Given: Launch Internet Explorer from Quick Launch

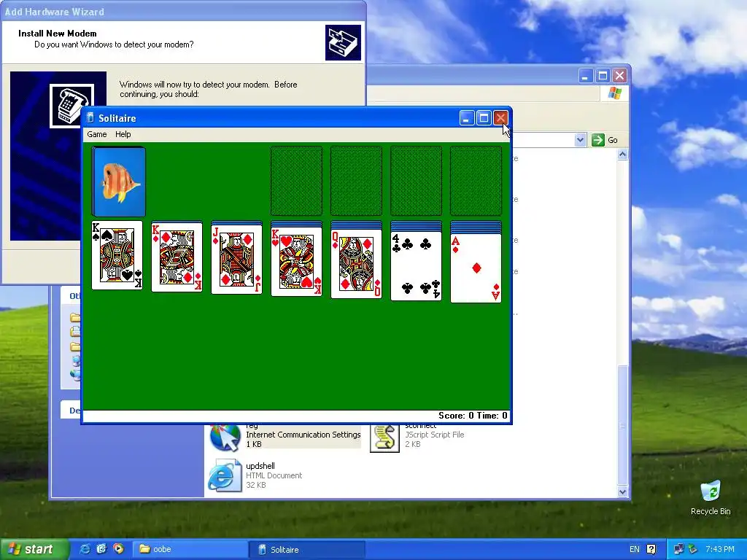Looking at the screenshot, I should pyautogui.click(x=85, y=549).
